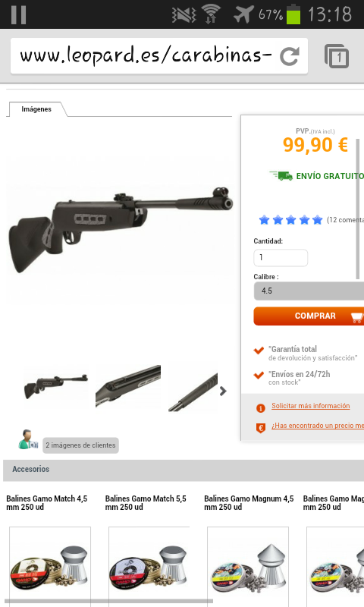Select the Imágenes tab
The image size is (364, 607).
36,109
